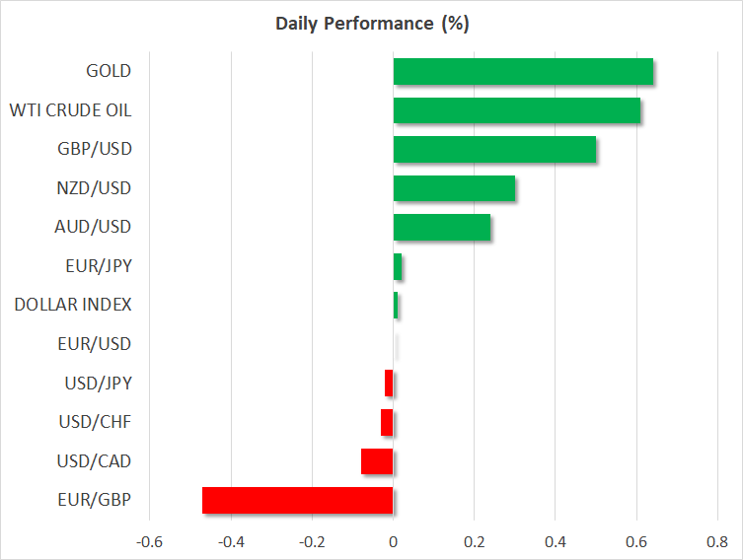743x560 pixels.
Task: Click the WTI CRUDE OIL bar
Action: [x=517, y=110]
